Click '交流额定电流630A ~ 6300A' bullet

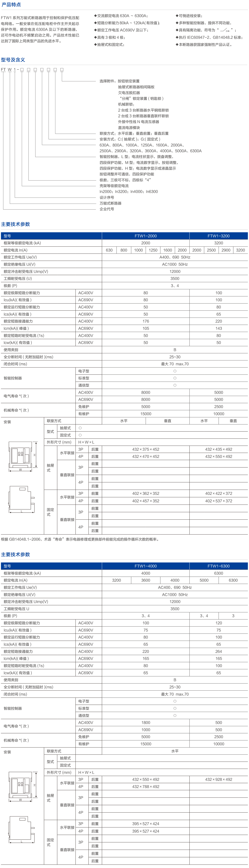[121, 16]
